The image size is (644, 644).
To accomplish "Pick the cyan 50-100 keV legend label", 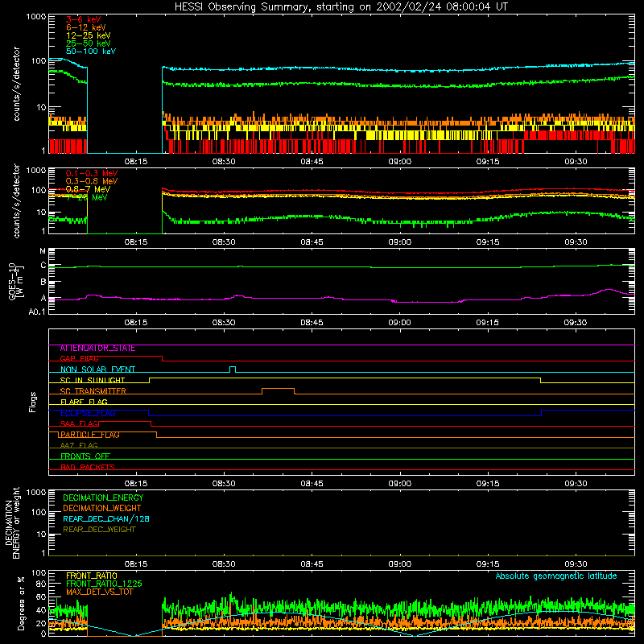I will 91,52.
